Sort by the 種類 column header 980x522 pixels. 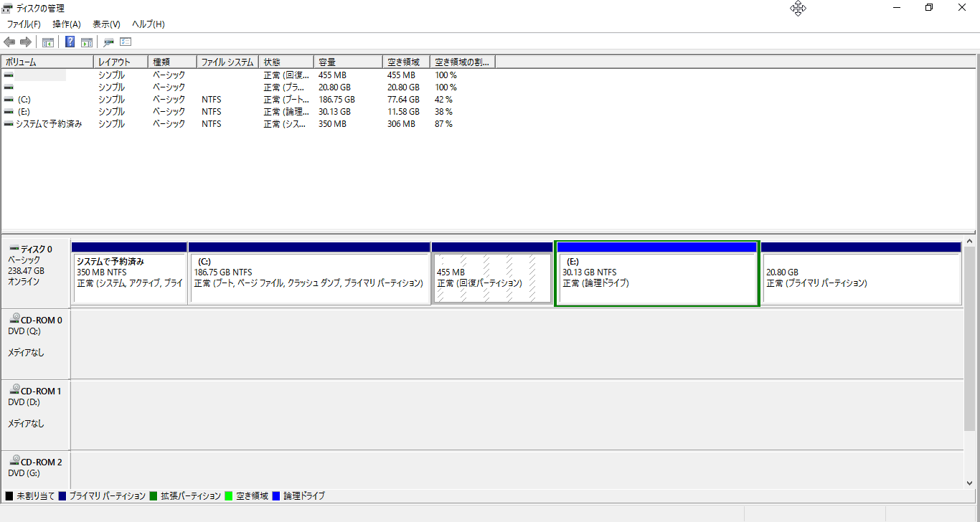tap(172, 62)
